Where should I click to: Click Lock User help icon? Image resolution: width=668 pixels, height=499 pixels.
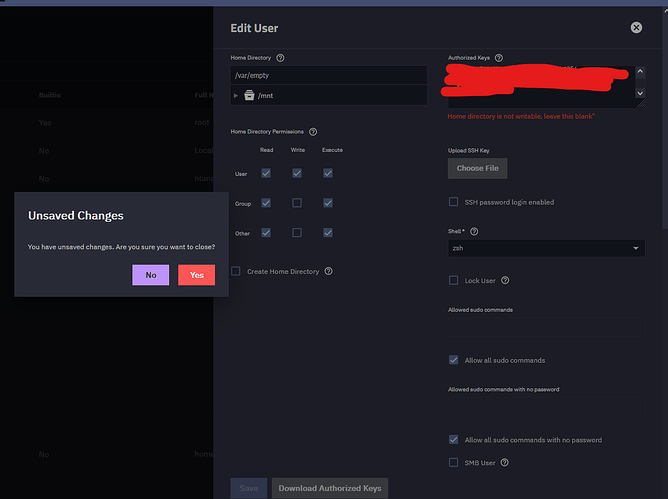coord(505,281)
